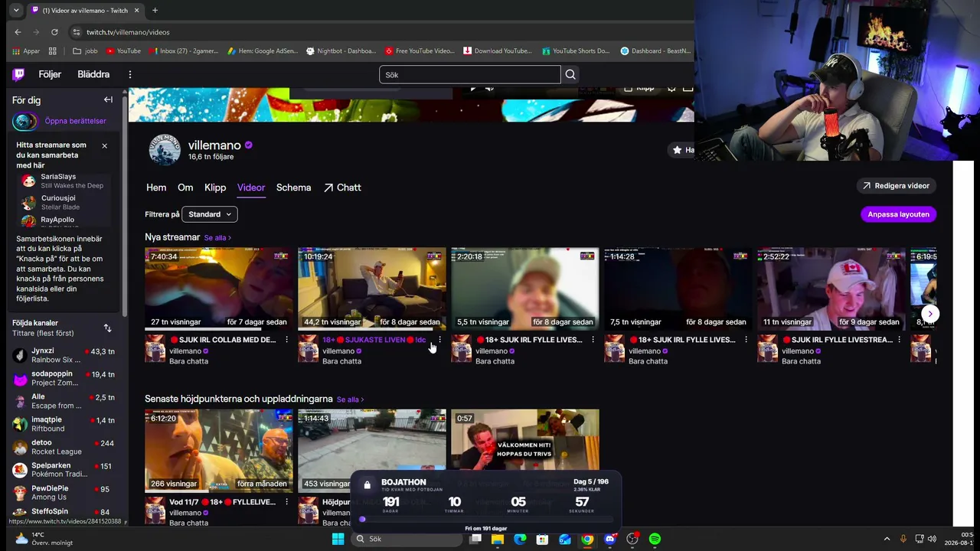The height and width of the screenshot is (551, 980).
Task: Switch to the Schema tab
Action: (293, 187)
